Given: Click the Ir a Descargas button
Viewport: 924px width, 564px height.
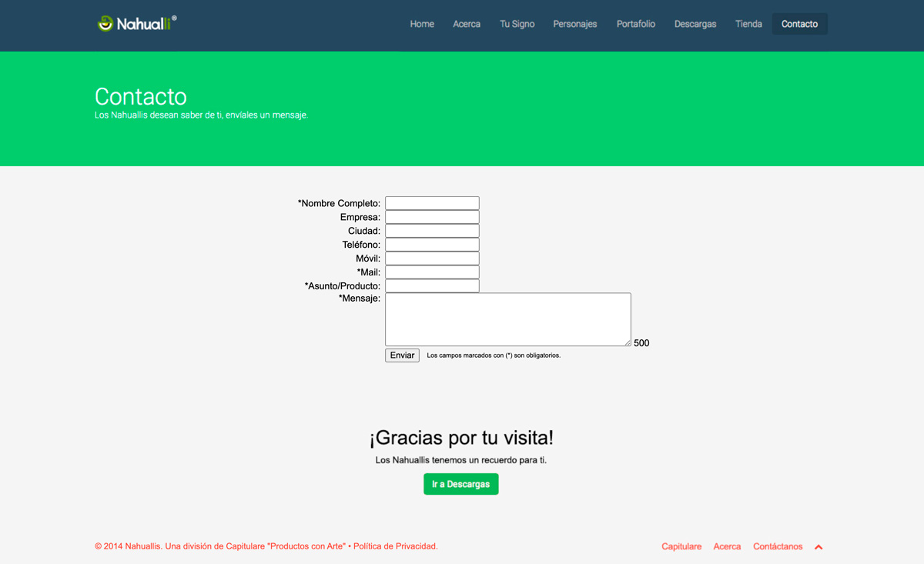Looking at the screenshot, I should 460,484.
